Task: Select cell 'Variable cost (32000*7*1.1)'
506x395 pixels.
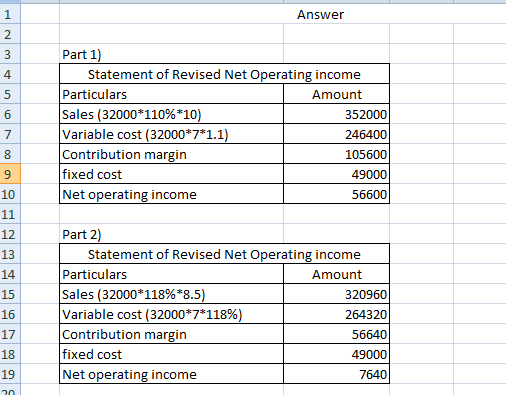Action: pos(171,134)
